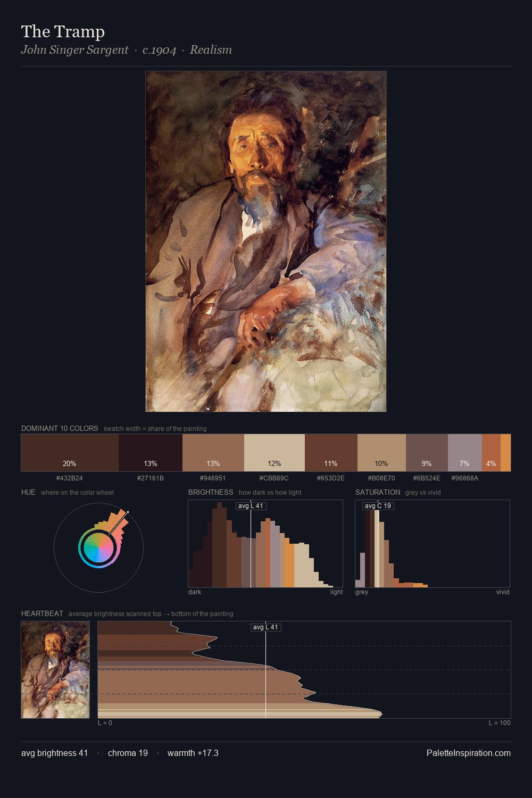Click the #432B24 dark brown swatch
Screen dimensions: 532x798
point(70,453)
